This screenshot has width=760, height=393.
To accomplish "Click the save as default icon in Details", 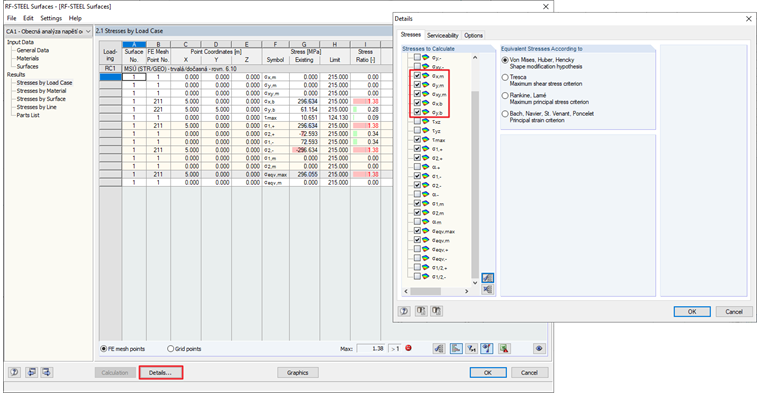I will tap(437, 311).
